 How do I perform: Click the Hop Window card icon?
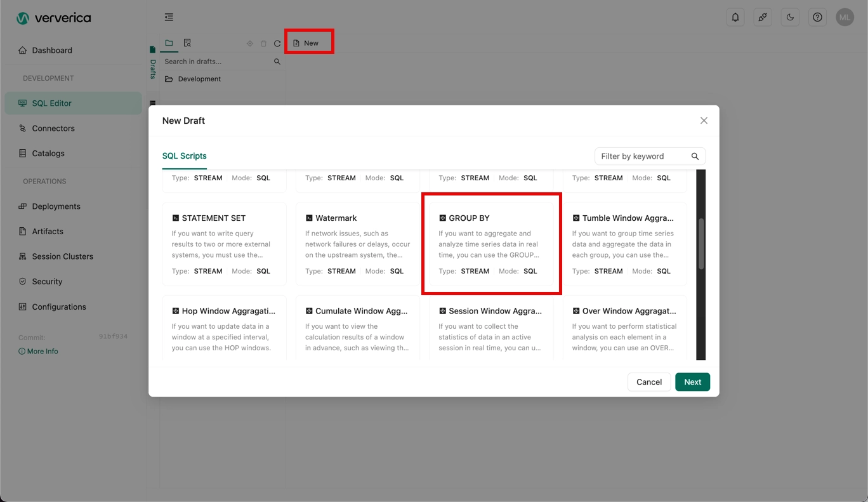click(x=176, y=311)
